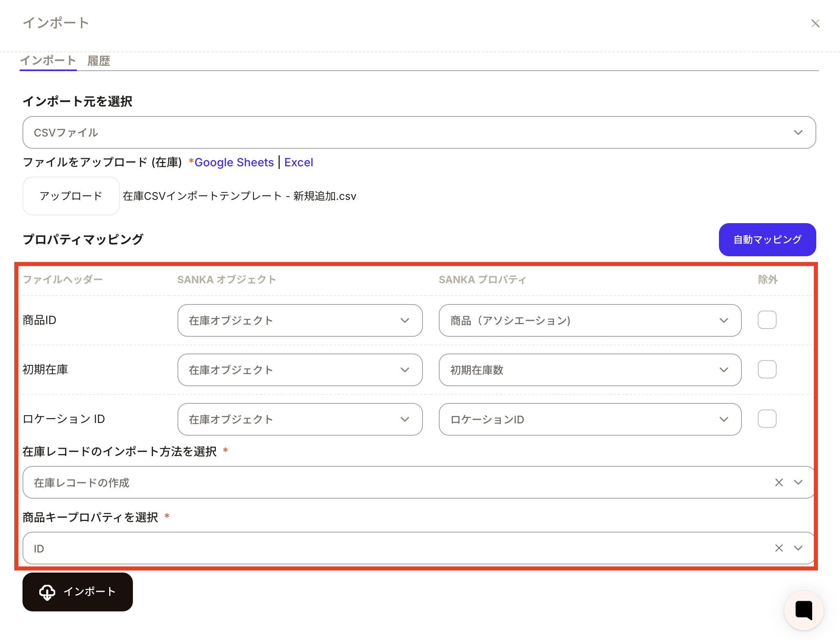Select the インポート tab
The height and width of the screenshot is (640, 840).
point(48,61)
